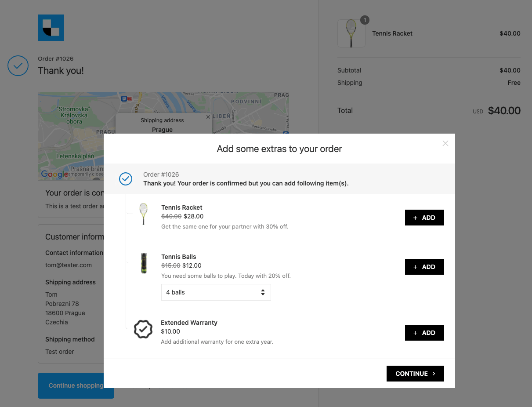Screen dimensions: 532x407
Task: Click the Thank you checkmark circle on page
Action: tap(18, 66)
